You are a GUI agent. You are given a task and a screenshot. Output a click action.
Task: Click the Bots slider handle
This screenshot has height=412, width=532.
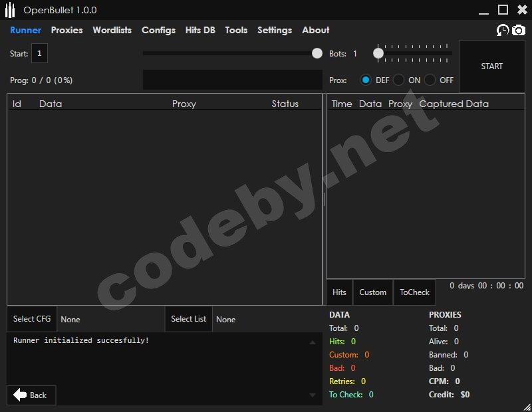click(x=378, y=53)
